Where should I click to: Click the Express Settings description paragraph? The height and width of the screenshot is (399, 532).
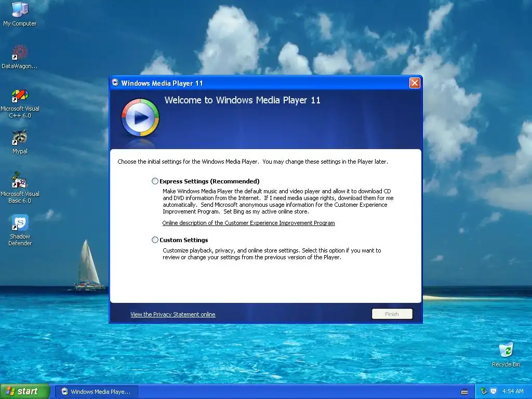point(278,201)
